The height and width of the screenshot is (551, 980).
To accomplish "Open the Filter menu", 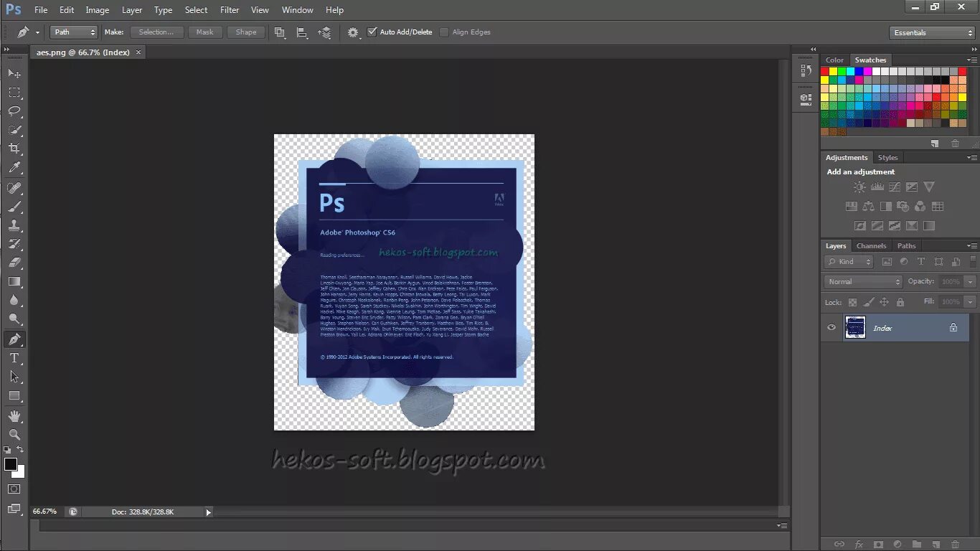I will tap(230, 9).
